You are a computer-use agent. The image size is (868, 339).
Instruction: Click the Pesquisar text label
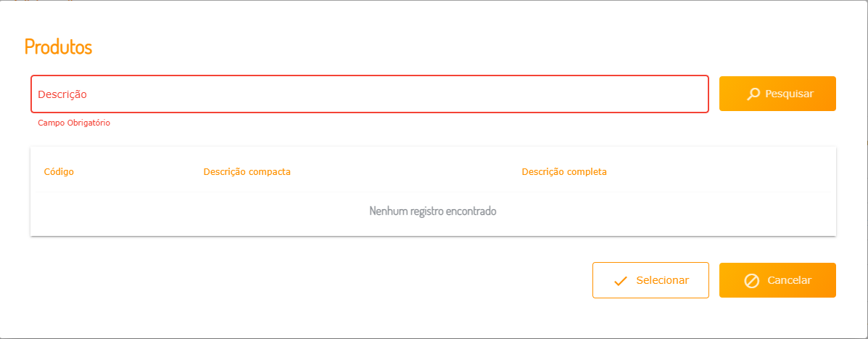(789, 94)
